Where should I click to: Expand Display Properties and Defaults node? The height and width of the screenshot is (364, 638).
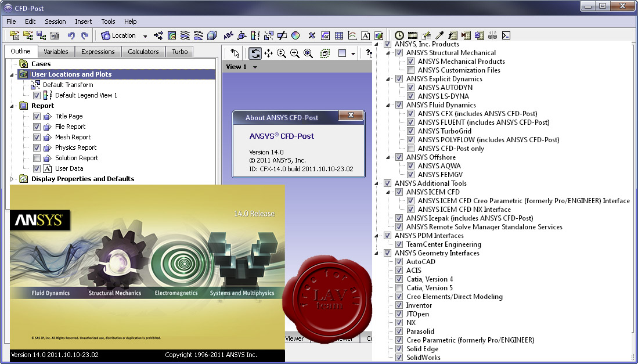12,179
